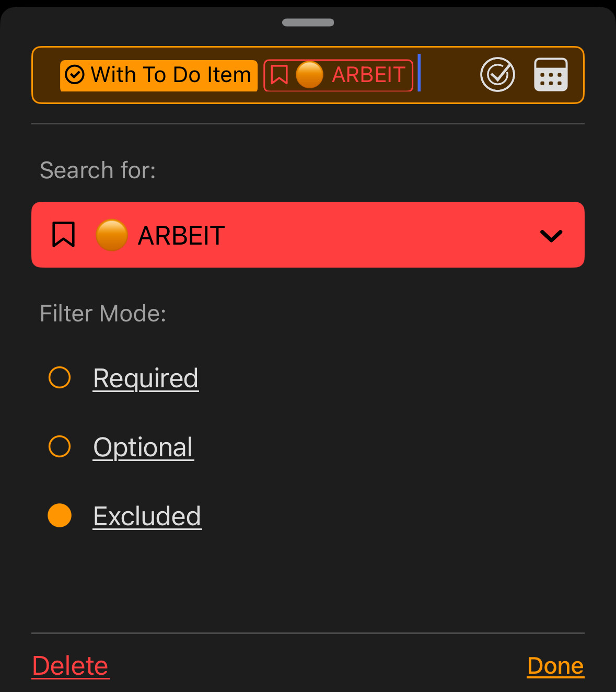Viewport: 616px width, 692px height.
Task: Open the calendar icon in search bar
Action: click(551, 75)
